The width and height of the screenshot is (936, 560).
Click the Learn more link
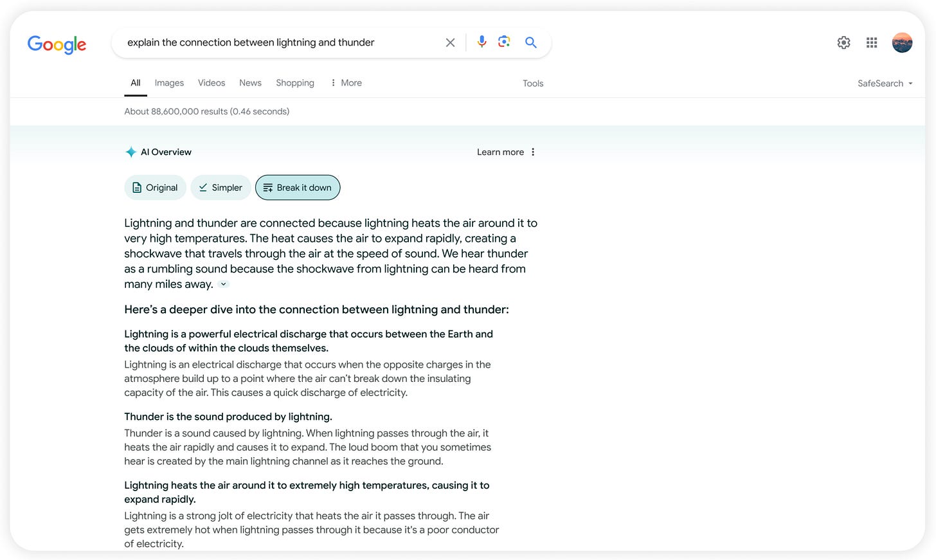(500, 152)
